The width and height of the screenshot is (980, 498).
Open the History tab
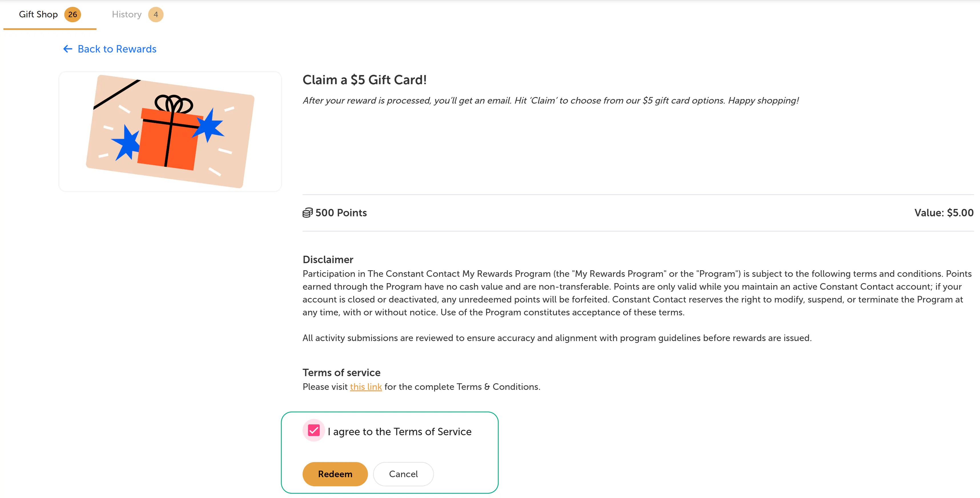[127, 15]
